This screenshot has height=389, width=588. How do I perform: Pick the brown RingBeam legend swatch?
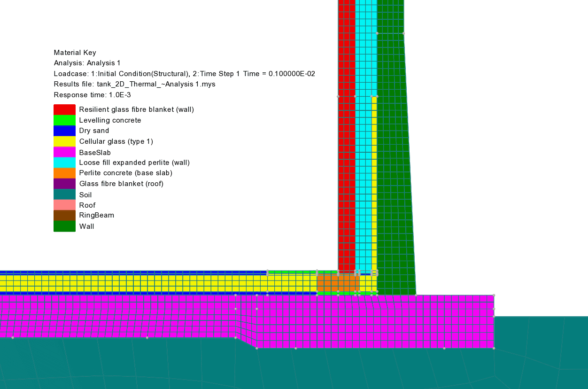(64, 216)
